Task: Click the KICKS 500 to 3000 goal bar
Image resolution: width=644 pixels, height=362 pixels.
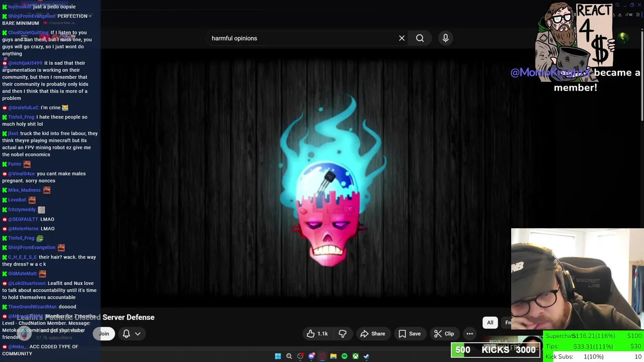Action: pos(496,350)
